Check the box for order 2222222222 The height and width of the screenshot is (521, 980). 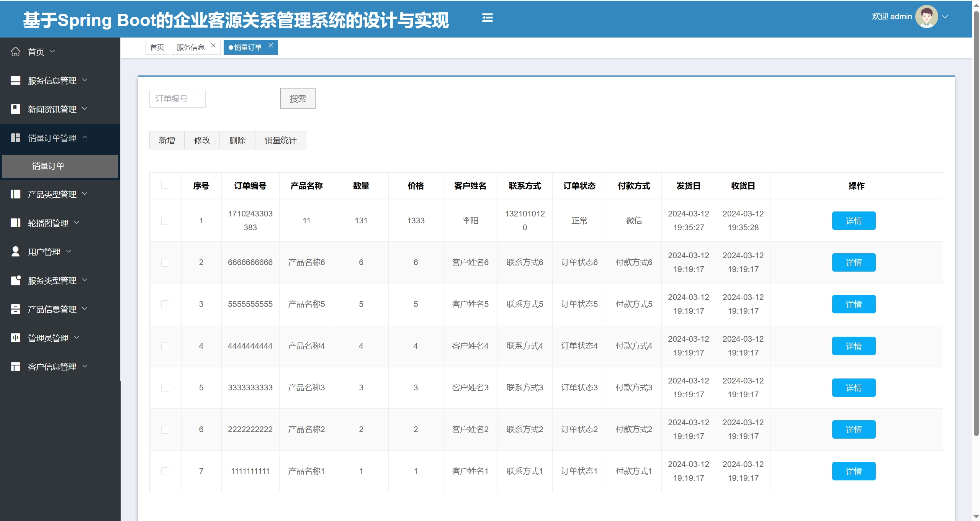[165, 429]
